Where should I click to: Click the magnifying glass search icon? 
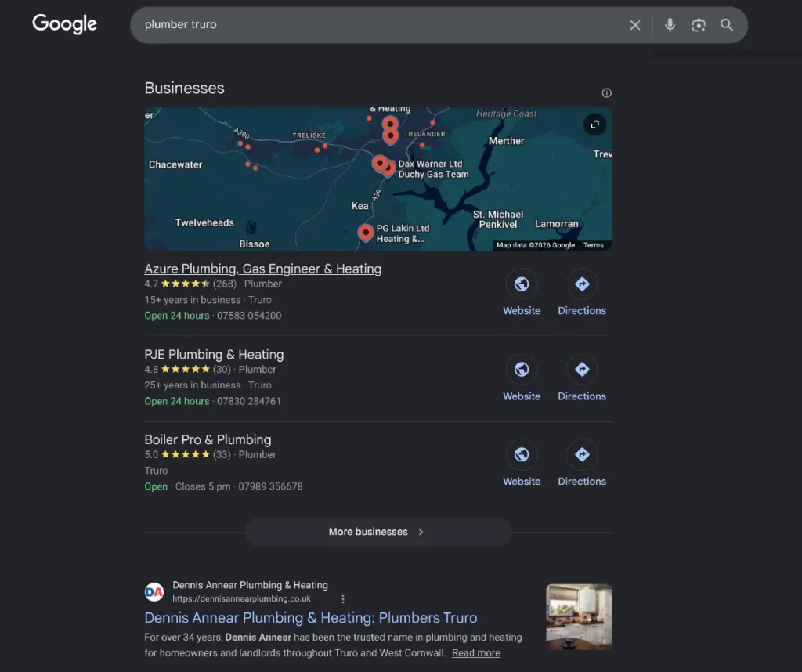[x=726, y=25]
